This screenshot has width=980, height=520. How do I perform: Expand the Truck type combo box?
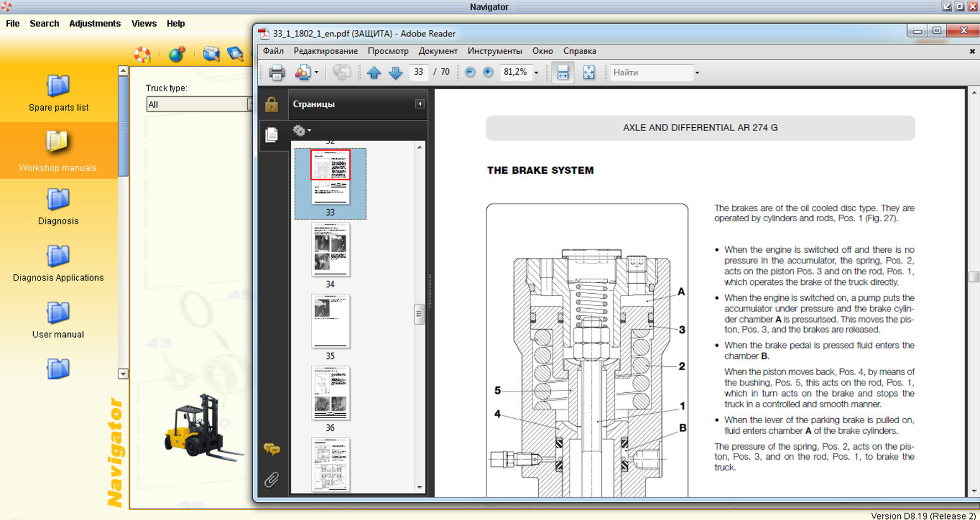249,105
